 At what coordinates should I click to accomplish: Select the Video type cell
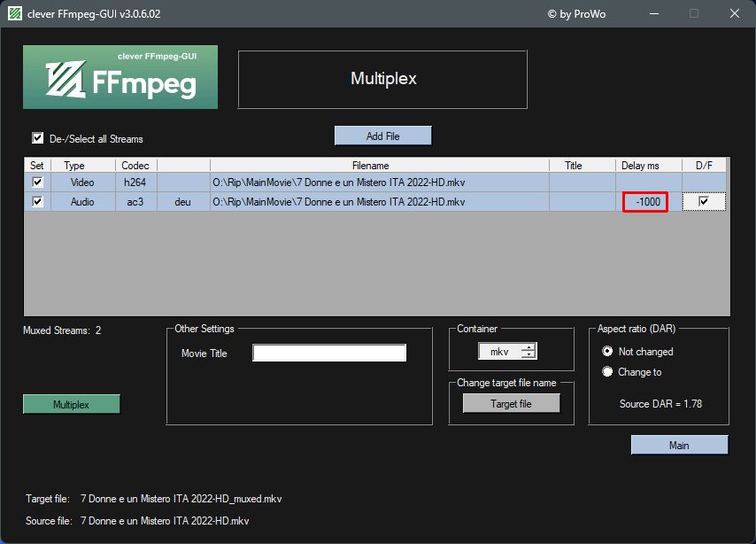pos(83,183)
